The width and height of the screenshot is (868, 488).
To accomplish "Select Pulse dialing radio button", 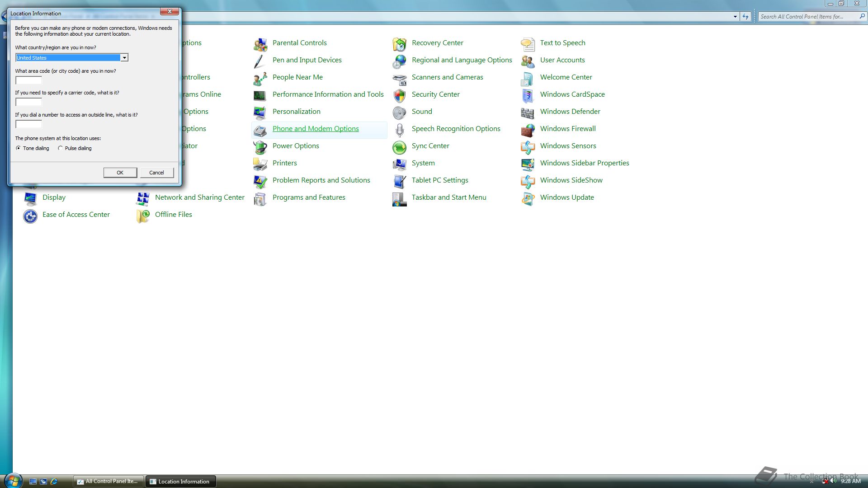I will (x=60, y=148).
